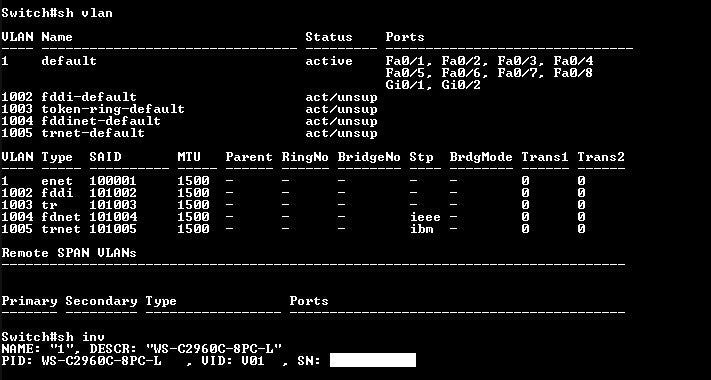Screen dimensions: 711x380
Task: Select the 'Ports' header beside Status
Action: pyautogui.click(x=405, y=37)
